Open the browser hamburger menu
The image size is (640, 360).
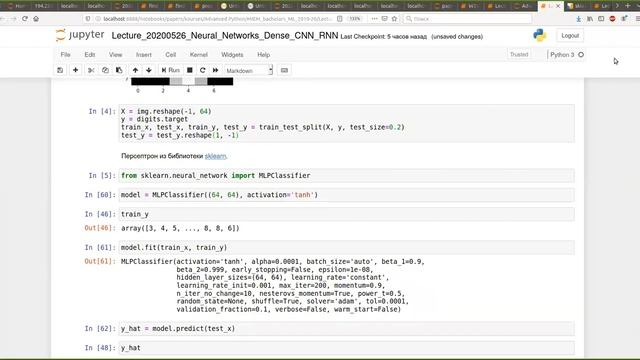638,19
